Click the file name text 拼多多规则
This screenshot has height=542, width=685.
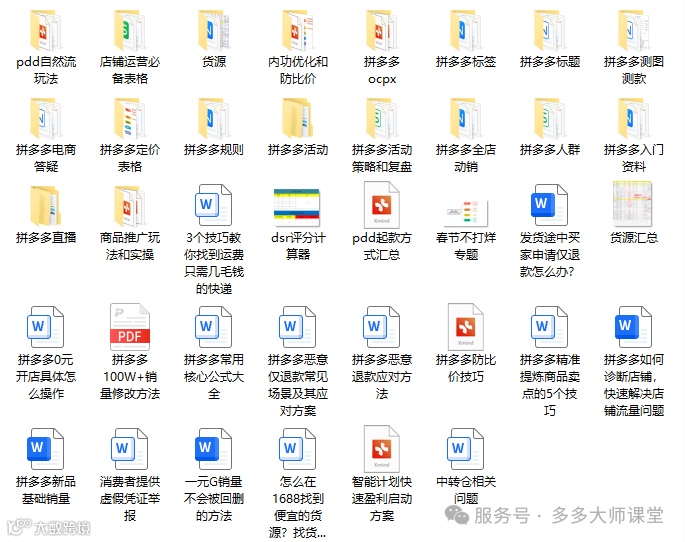coord(214,150)
